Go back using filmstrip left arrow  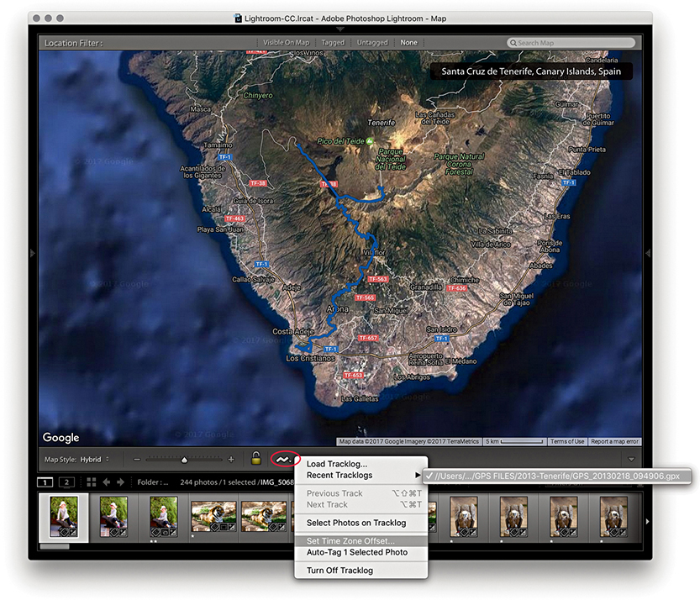(x=108, y=482)
